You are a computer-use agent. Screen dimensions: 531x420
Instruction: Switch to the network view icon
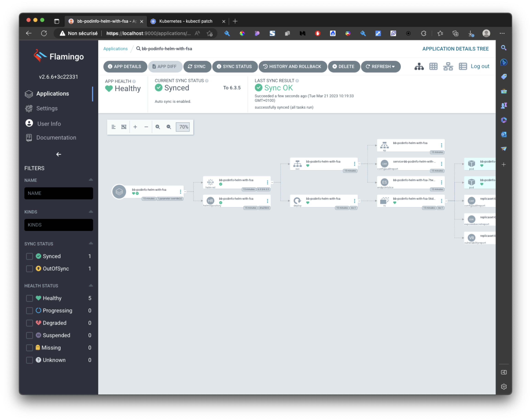[448, 66]
